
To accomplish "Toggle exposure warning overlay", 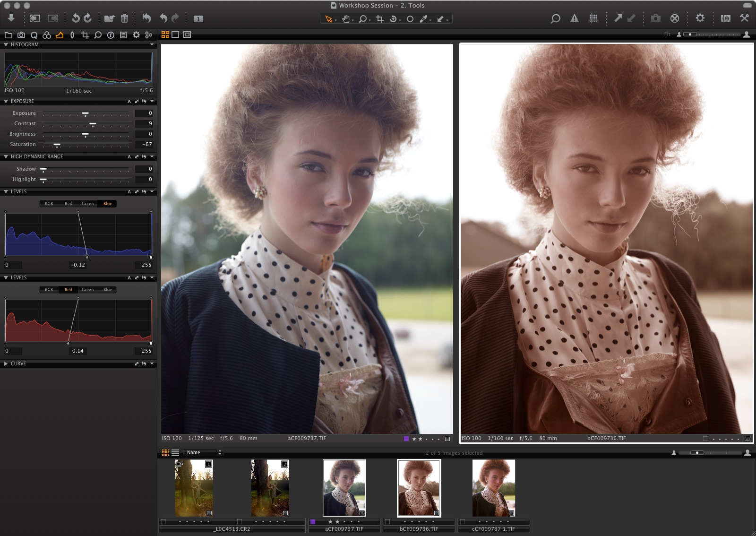I will [575, 19].
